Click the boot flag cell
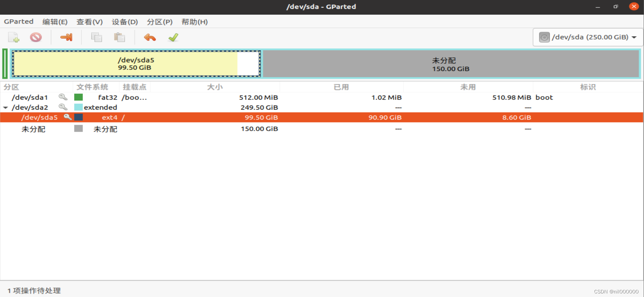 (544, 97)
